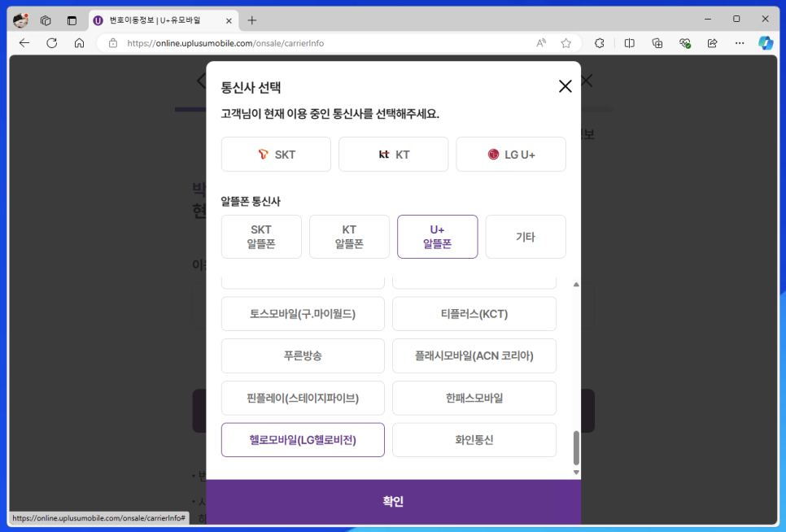Add this page to favorites
This screenshot has height=532, width=786.
566,43
